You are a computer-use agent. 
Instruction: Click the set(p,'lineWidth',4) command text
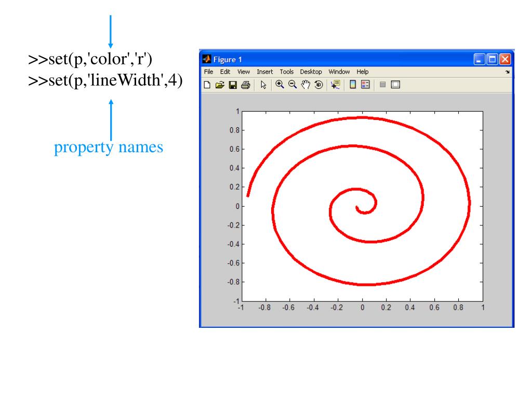coord(105,81)
